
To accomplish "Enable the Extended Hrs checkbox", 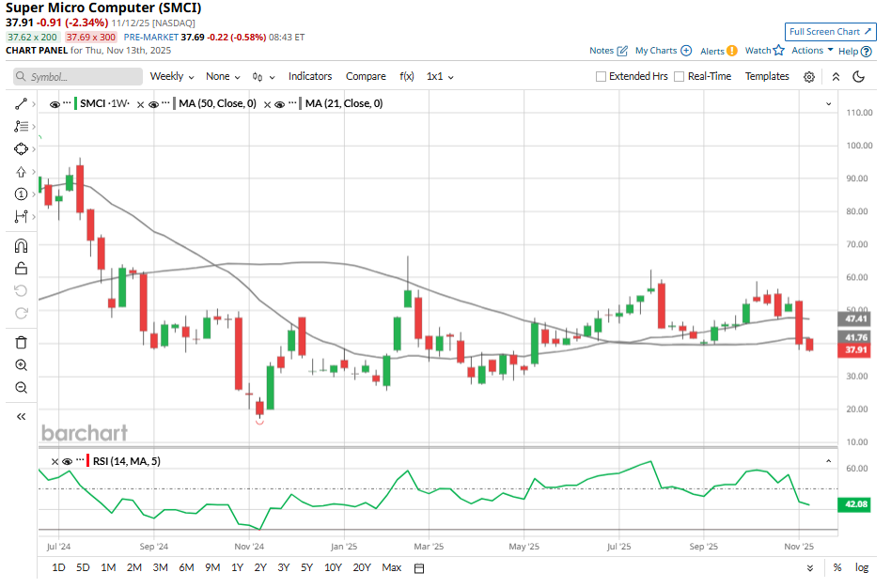I will (x=601, y=77).
